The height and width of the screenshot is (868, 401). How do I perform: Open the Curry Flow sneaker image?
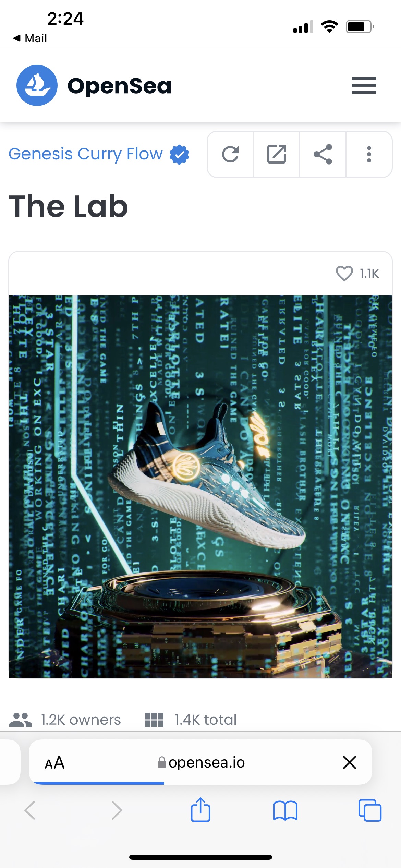point(200,486)
